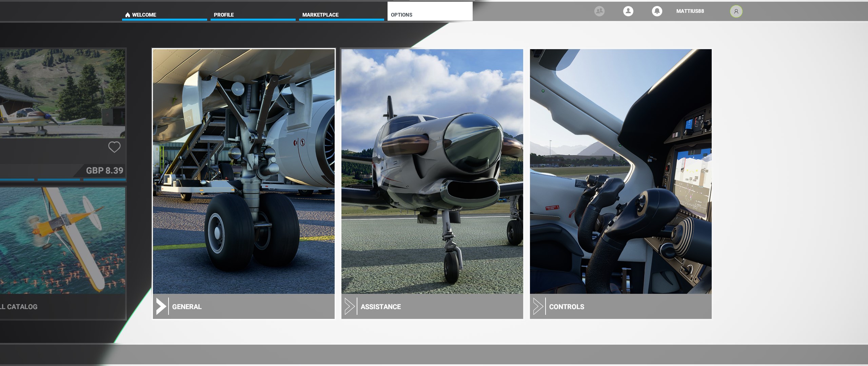Click the MATTIUS88 username
The height and width of the screenshot is (366, 868).
click(x=690, y=11)
